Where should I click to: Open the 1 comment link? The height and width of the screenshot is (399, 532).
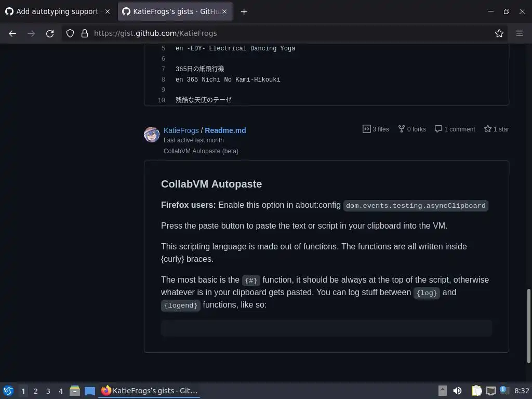click(455, 129)
